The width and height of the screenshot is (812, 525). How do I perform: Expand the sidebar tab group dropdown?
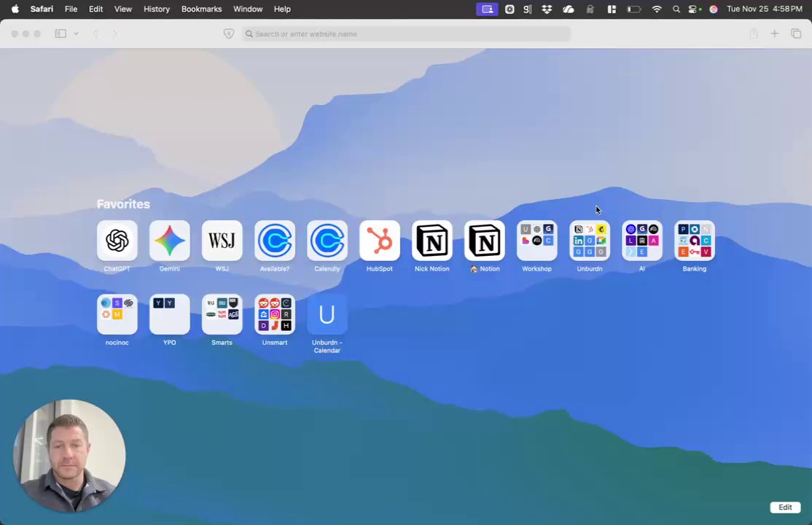(76, 34)
